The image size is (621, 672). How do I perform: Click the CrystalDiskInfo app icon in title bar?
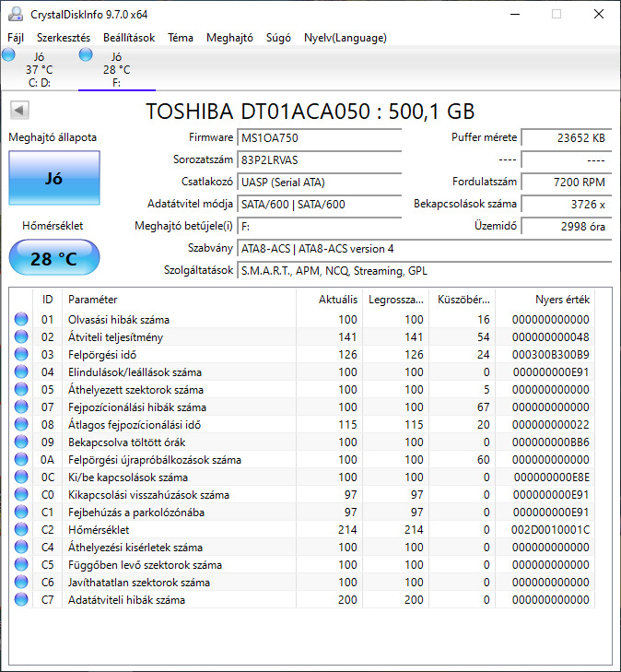(x=16, y=14)
